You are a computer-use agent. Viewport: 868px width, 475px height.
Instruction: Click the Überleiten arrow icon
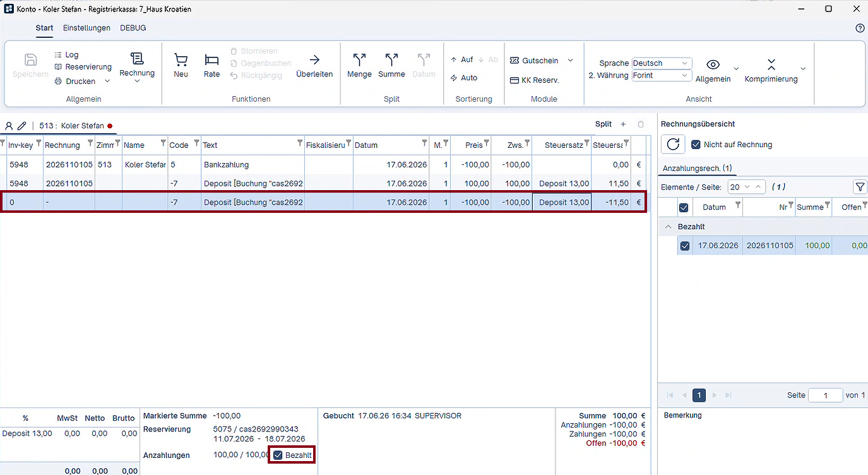point(314,60)
